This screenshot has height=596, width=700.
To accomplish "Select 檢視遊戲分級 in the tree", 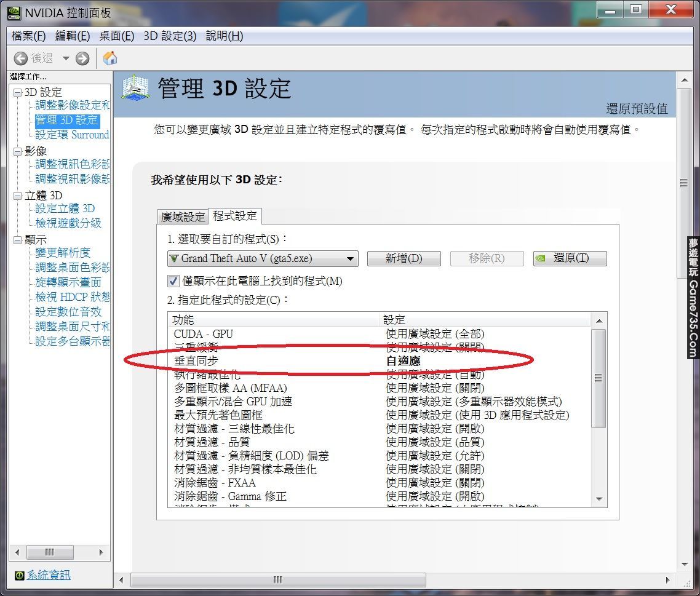I will click(x=68, y=223).
